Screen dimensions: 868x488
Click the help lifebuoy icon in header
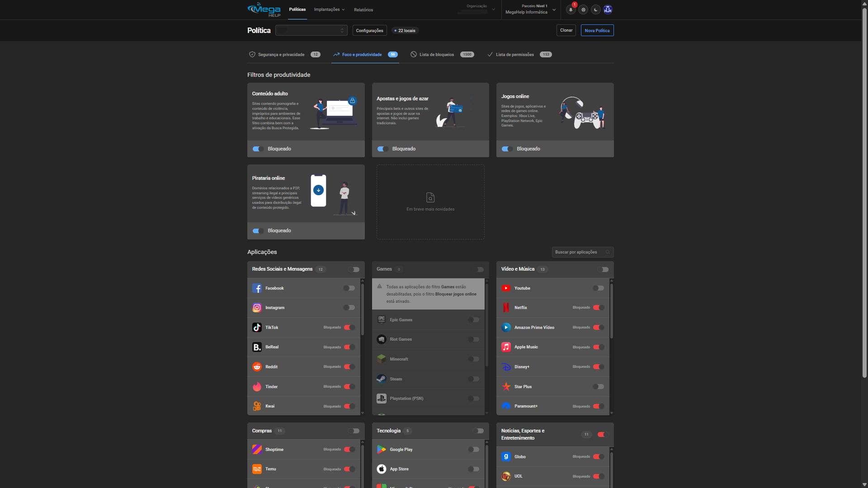tap(583, 9)
